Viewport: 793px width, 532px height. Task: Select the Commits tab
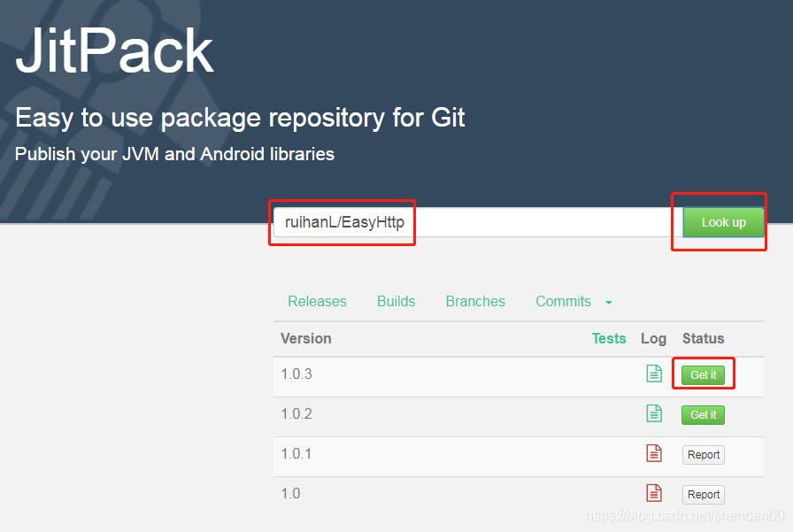tap(564, 301)
